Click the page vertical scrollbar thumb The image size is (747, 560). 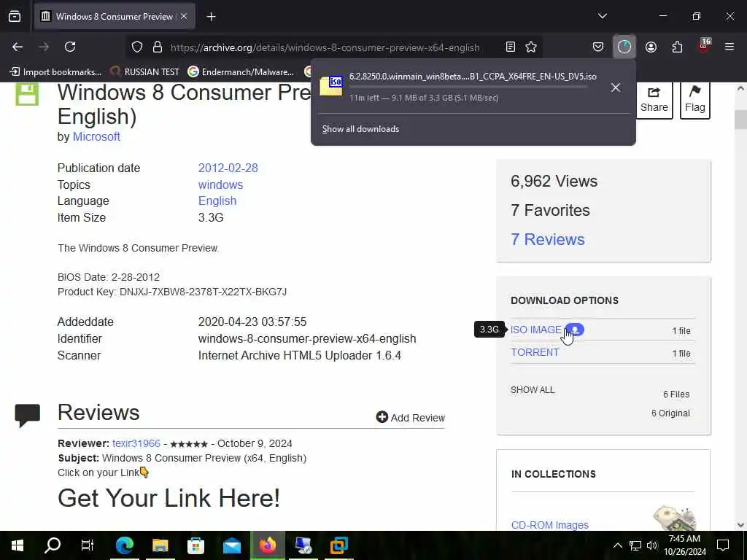coord(740,120)
